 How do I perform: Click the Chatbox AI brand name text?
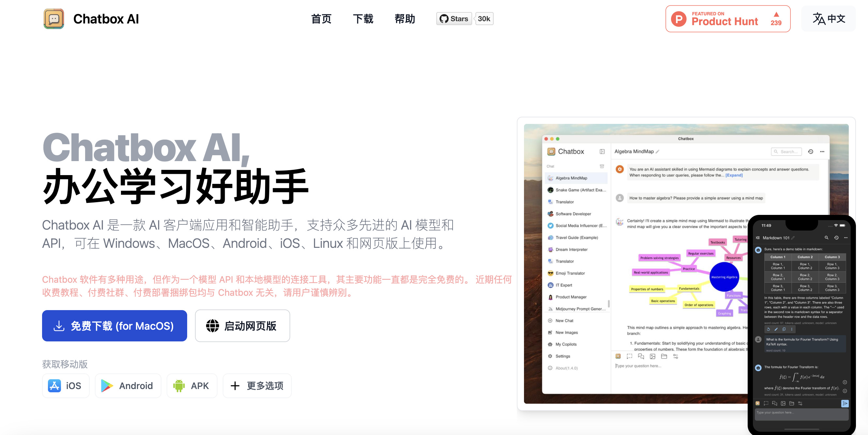[x=106, y=19]
